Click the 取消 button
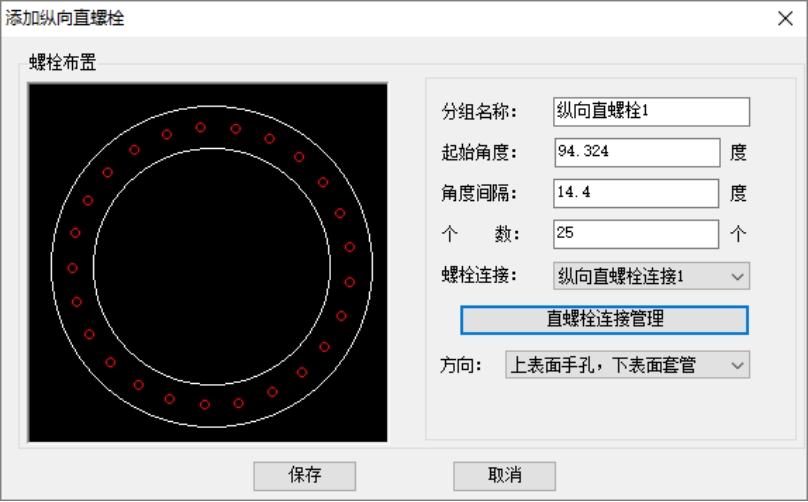The image size is (808, 502). (504, 475)
